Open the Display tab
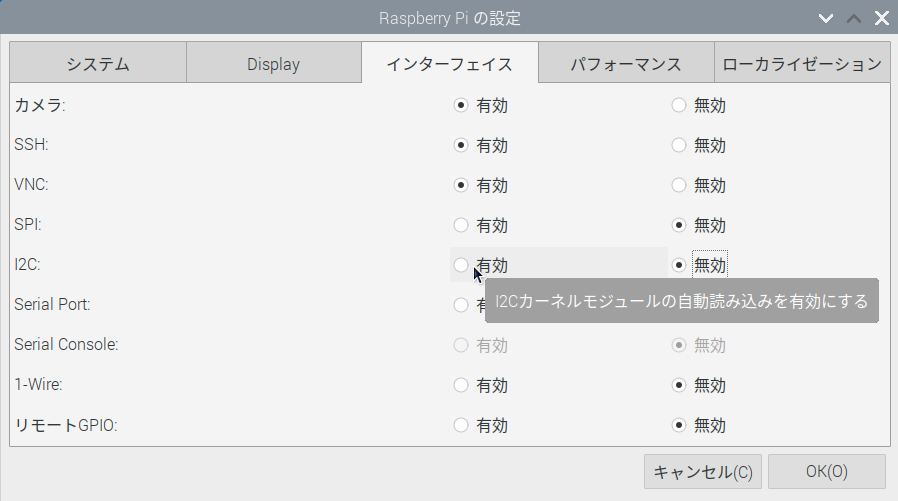This screenshot has width=898, height=501. 274,63
